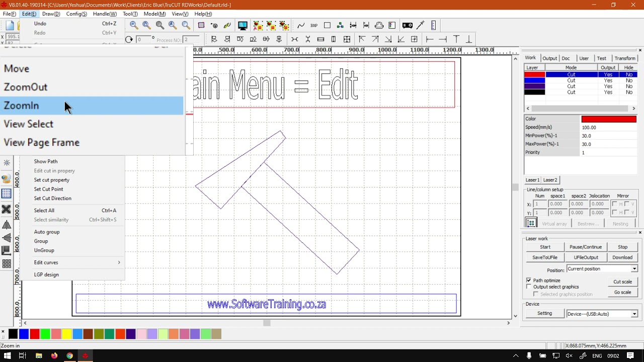
Task: Click the horizontal mirror triangles icon
Action: (7, 225)
